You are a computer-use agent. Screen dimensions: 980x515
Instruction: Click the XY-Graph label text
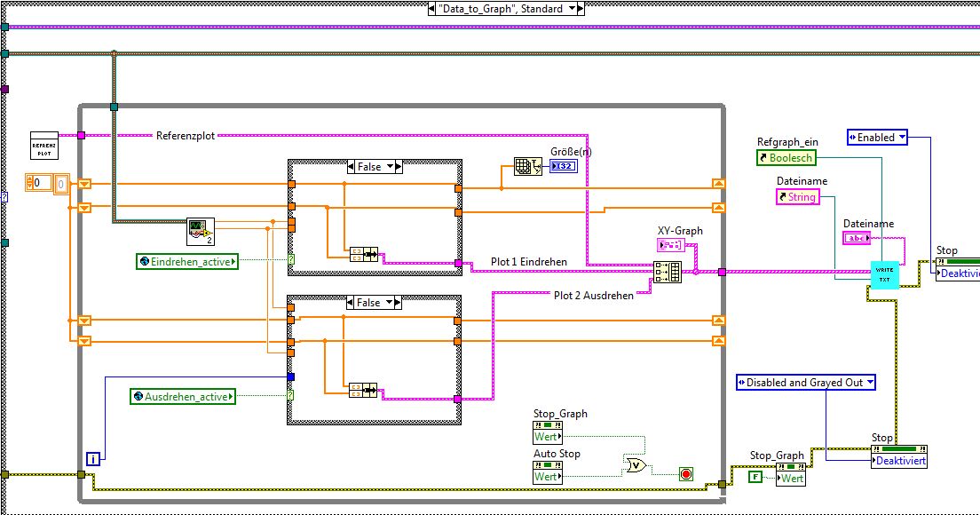(680, 231)
